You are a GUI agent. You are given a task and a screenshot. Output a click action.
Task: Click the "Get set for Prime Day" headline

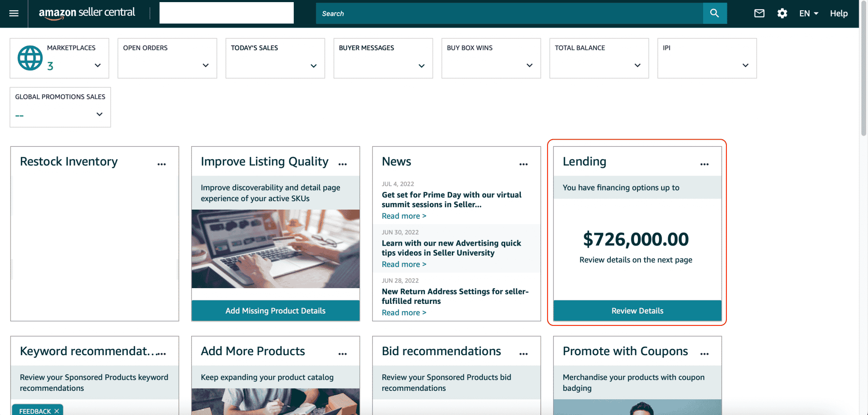click(451, 199)
